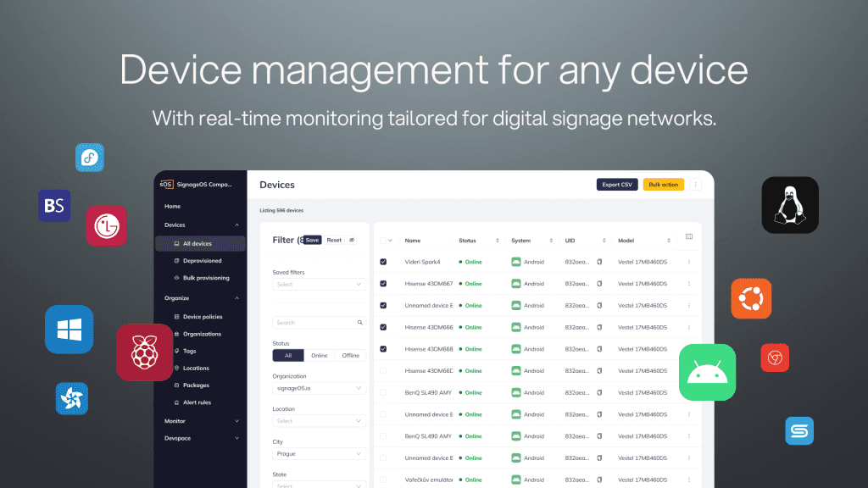Open the more options menu beside Bulk action
Screen dimensions: 868x488
pyautogui.click(x=696, y=185)
